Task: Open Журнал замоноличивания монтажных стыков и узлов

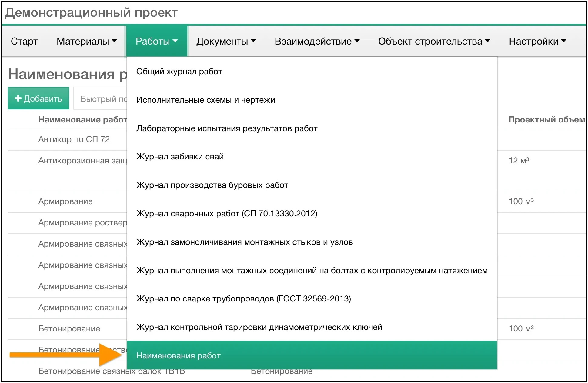Action: pyautogui.click(x=245, y=242)
